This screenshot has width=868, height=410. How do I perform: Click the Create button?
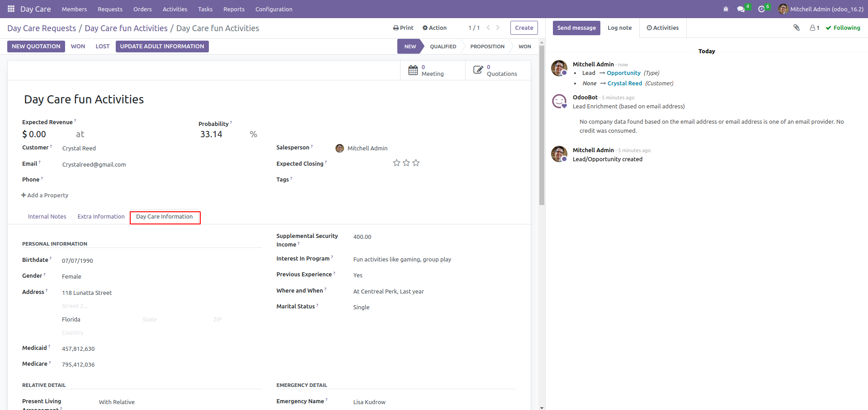[x=524, y=28]
